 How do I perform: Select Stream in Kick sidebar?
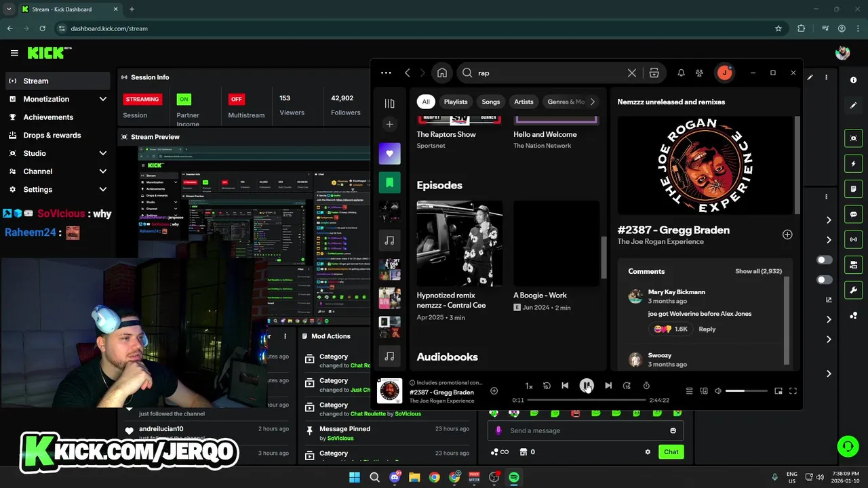click(x=58, y=81)
